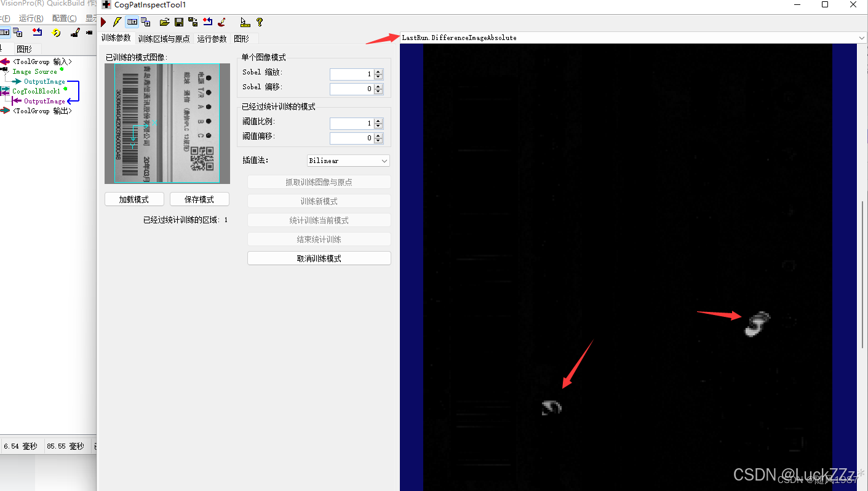Open the 运行参数 tab
The height and width of the screenshot is (491, 868).
pyautogui.click(x=212, y=39)
